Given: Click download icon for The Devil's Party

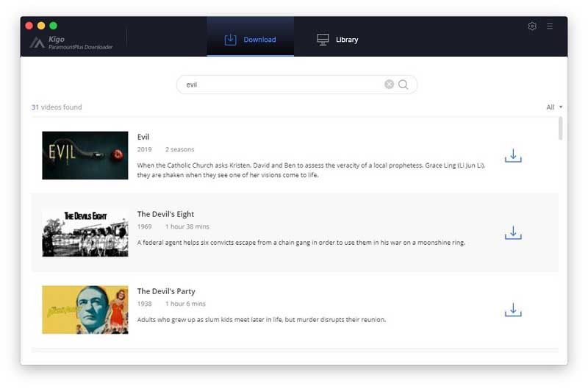Looking at the screenshot, I should [x=513, y=310].
